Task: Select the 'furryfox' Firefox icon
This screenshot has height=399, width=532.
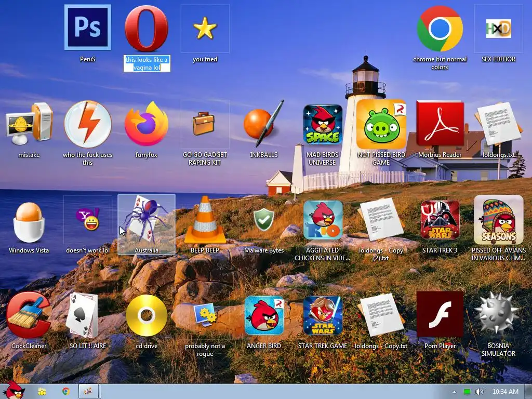Action: pos(146,124)
